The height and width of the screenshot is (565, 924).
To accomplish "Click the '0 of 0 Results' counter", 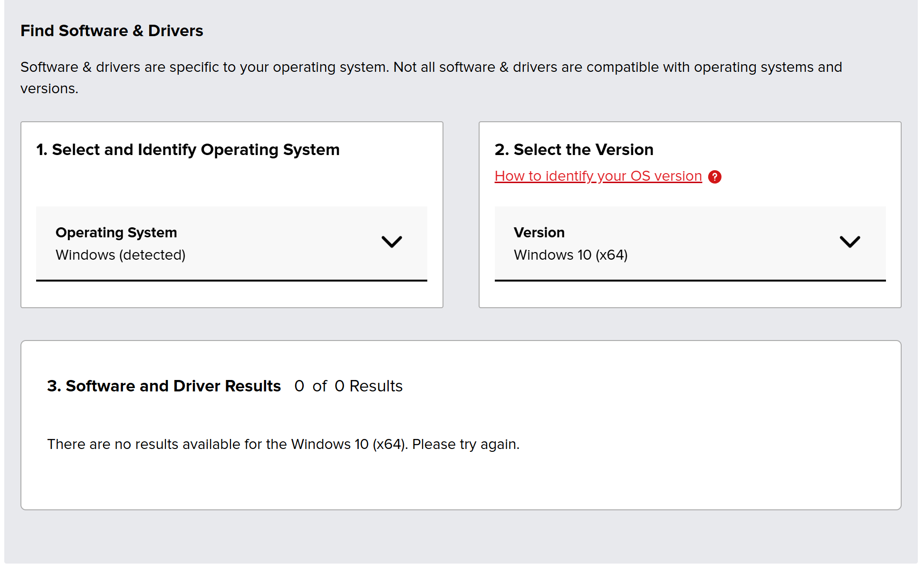I will tap(348, 386).
